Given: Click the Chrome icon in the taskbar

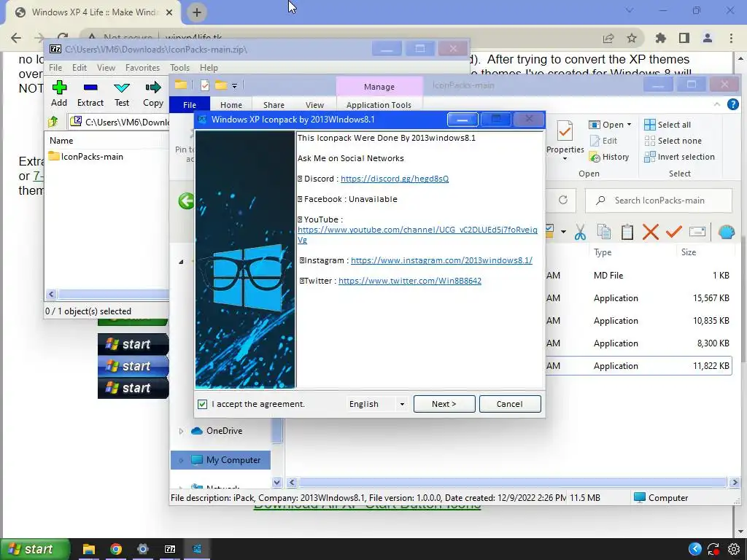Looking at the screenshot, I should 116,549.
